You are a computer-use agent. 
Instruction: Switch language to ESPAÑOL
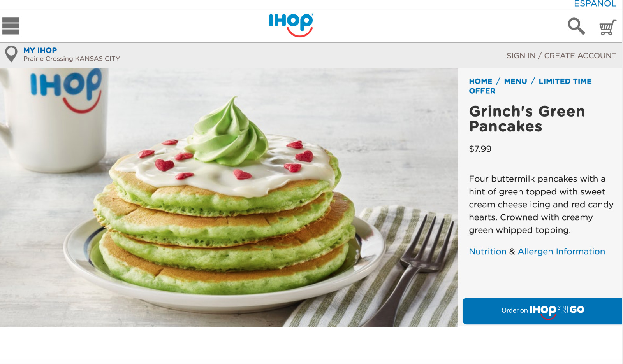(595, 4)
